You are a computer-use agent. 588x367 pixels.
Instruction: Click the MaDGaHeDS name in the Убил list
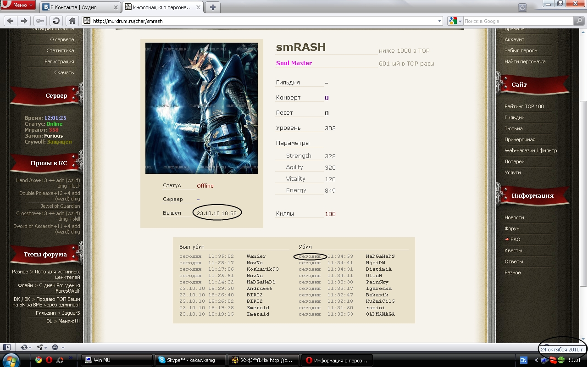pos(380,256)
